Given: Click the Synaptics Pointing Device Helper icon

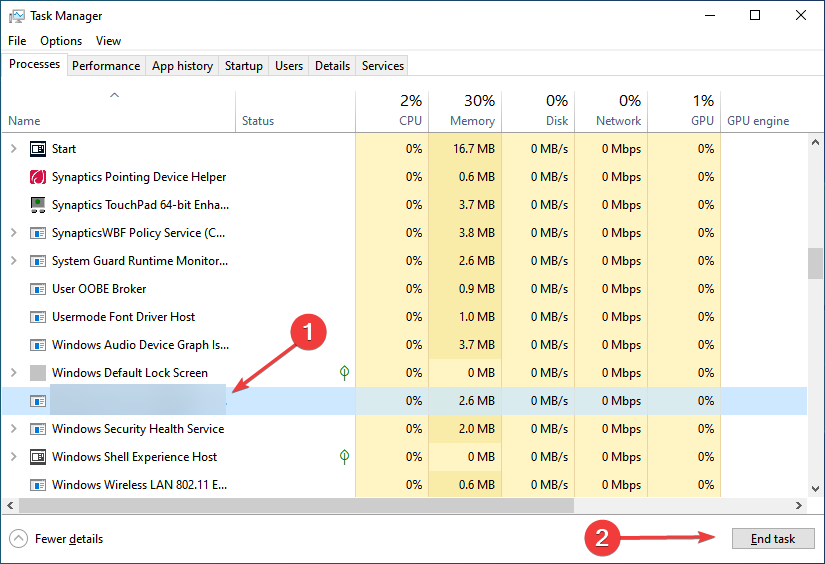Looking at the screenshot, I should click(38, 177).
